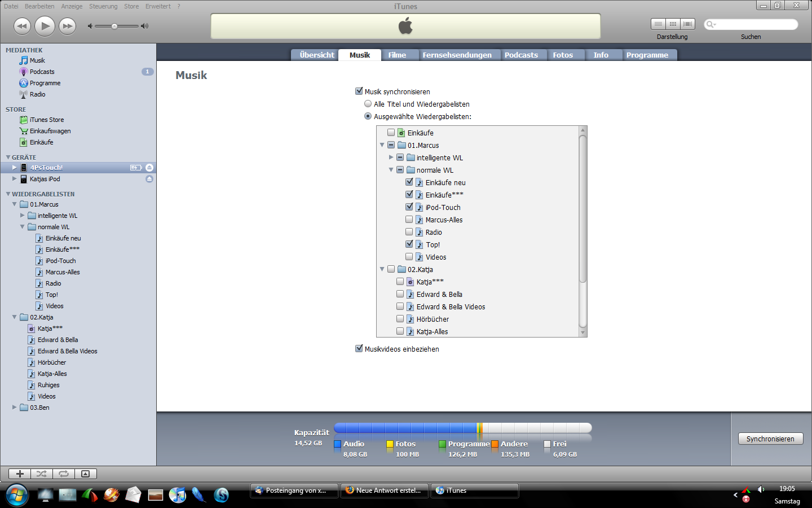Expand the 03.Ben folder in sidebar
The image size is (812, 508).
pyautogui.click(x=14, y=408)
